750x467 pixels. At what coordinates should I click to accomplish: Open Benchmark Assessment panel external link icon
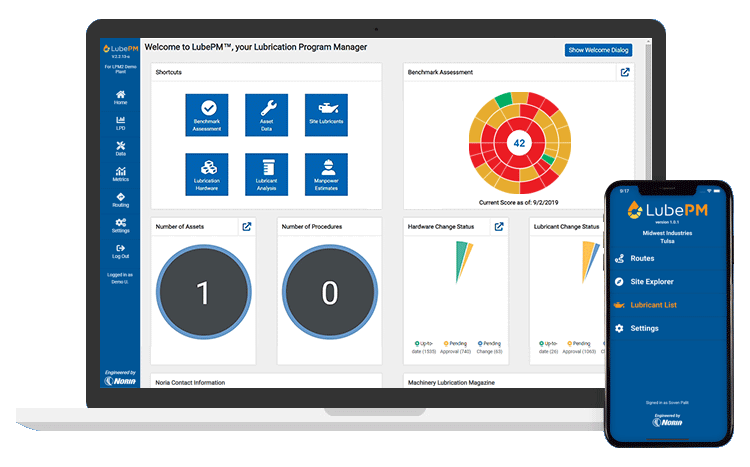click(625, 72)
